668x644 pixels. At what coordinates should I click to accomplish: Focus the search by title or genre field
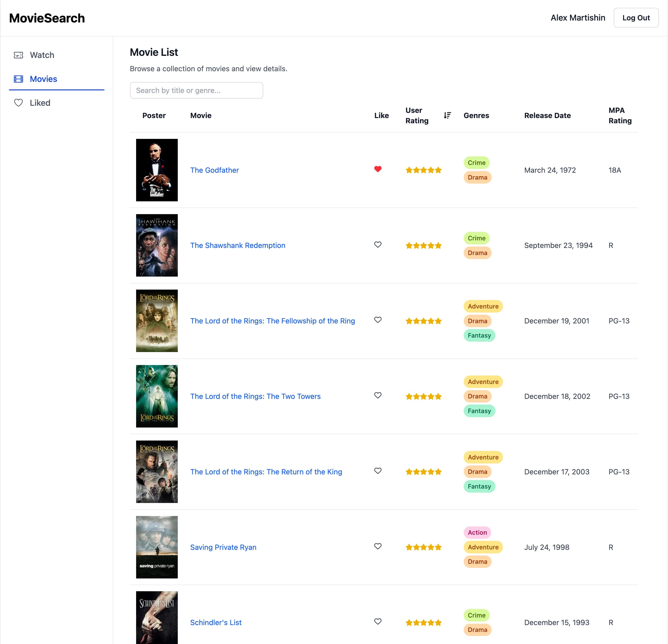point(196,90)
